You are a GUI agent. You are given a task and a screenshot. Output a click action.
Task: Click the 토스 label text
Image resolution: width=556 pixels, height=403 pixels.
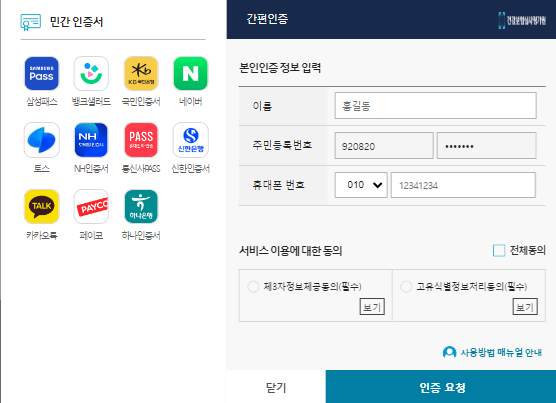41,168
